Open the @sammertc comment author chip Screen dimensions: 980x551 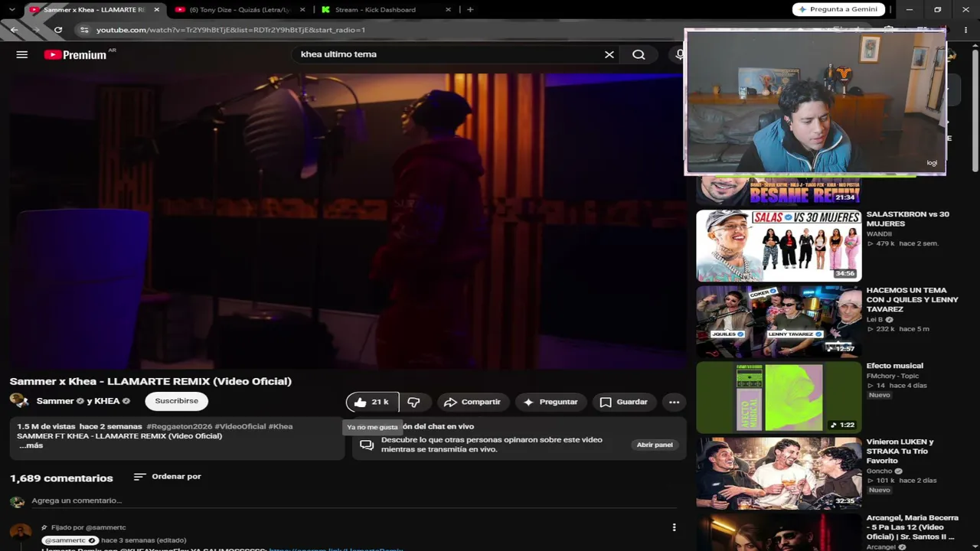[x=70, y=540]
